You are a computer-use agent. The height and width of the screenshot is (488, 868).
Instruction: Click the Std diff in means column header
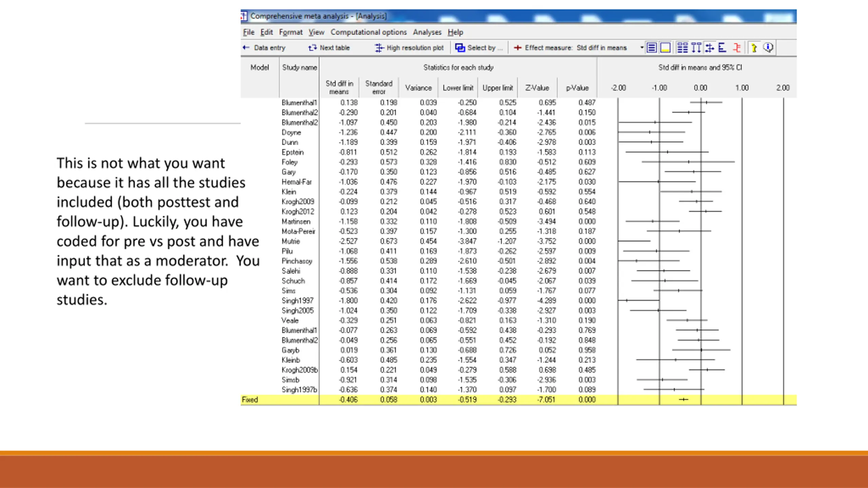coord(339,87)
